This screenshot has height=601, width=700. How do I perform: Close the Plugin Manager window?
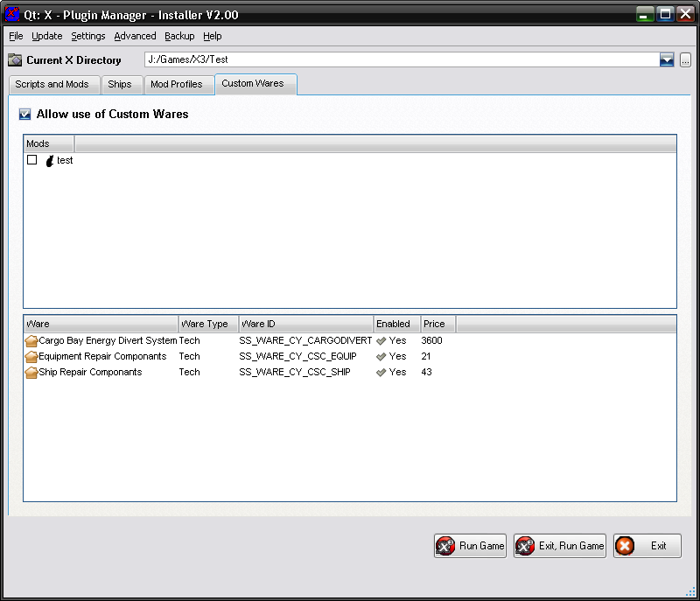tap(685, 14)
